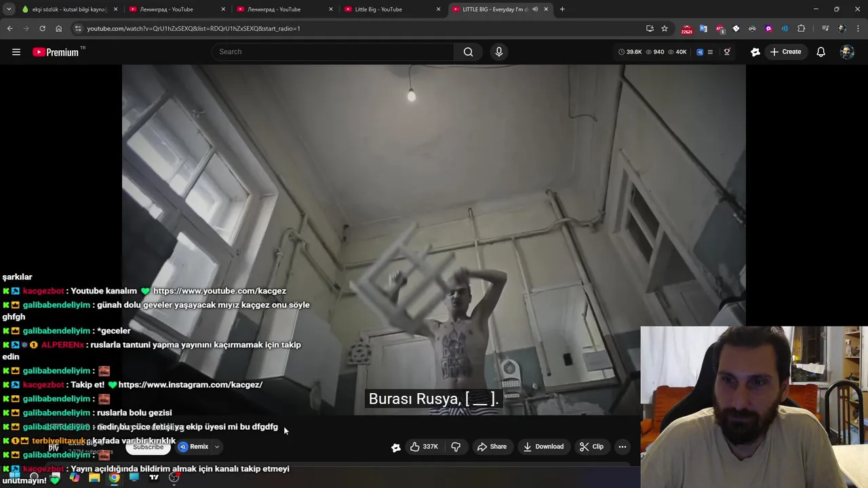Open Chrome three-dot main menu
This screenshot has height=488, width=868.
(x=859, y=28)
